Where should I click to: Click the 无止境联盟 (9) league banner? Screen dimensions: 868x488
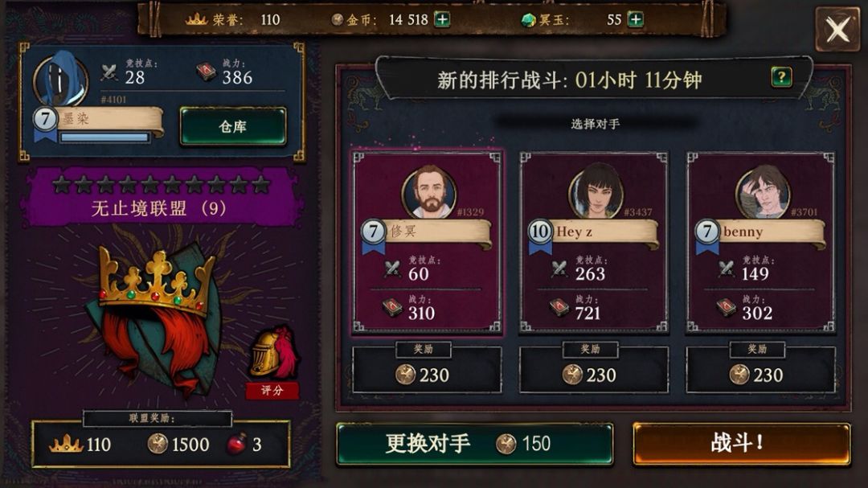pos(161,197)
